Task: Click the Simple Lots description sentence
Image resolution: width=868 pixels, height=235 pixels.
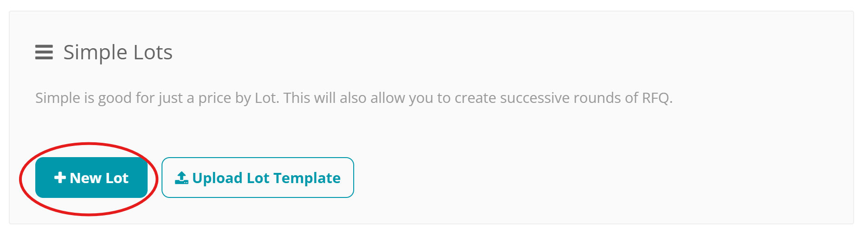Action: pyautogui.click(x=354, y=98)
